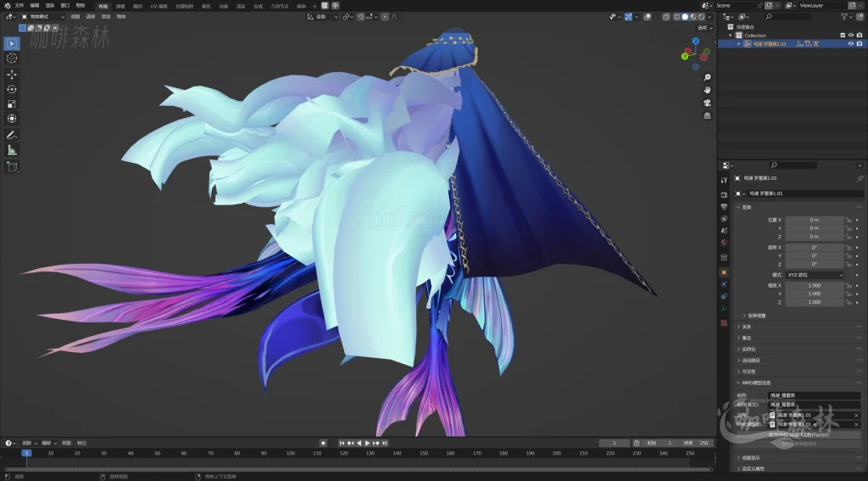This screenshot has width=868, height=481.
Task: Jump to timeline start frame
Action: coord(342,443)
